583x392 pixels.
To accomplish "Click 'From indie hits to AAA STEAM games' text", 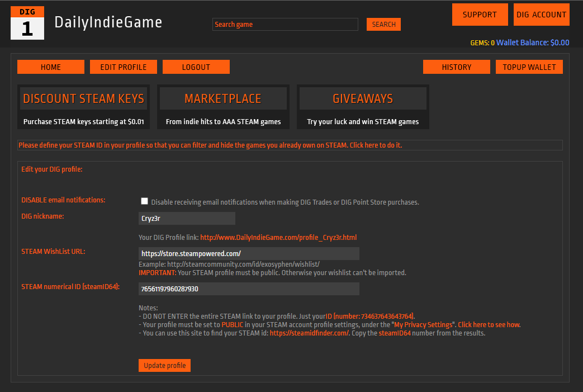I will [223, 121].
